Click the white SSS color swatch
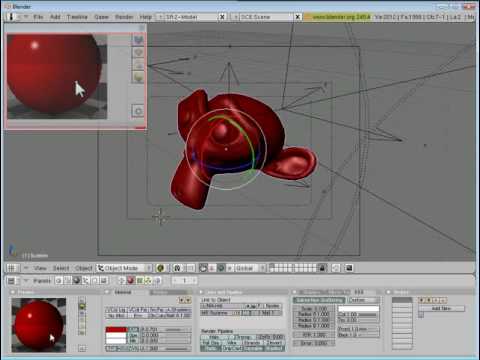The width and height of the screenshot is (480, 360). coord(358,309)
